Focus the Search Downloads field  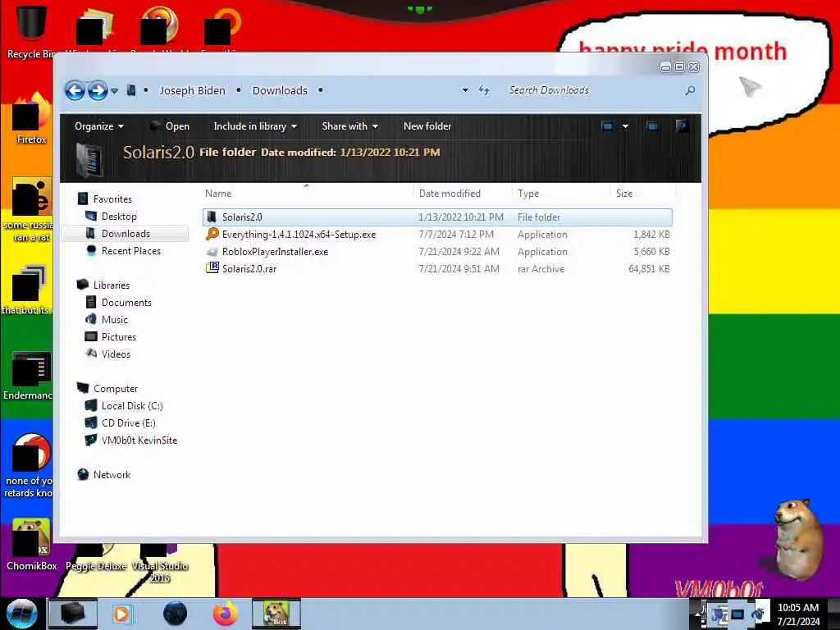[592, 90]
